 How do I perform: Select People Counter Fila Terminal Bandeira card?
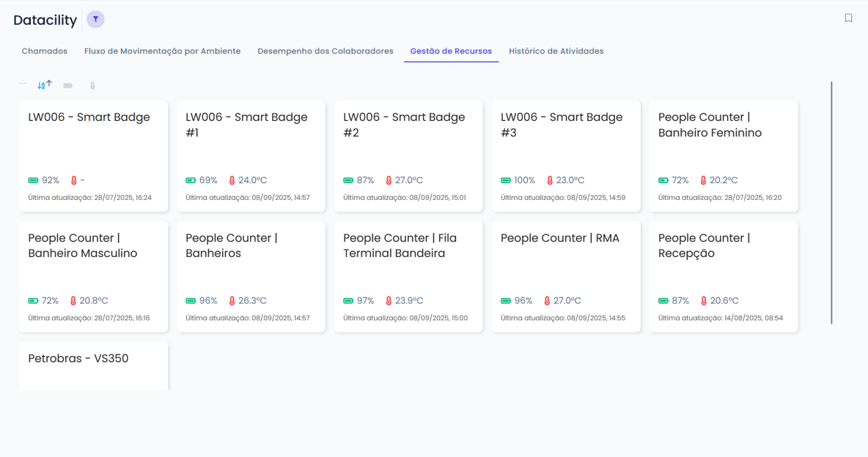[408, 276]
